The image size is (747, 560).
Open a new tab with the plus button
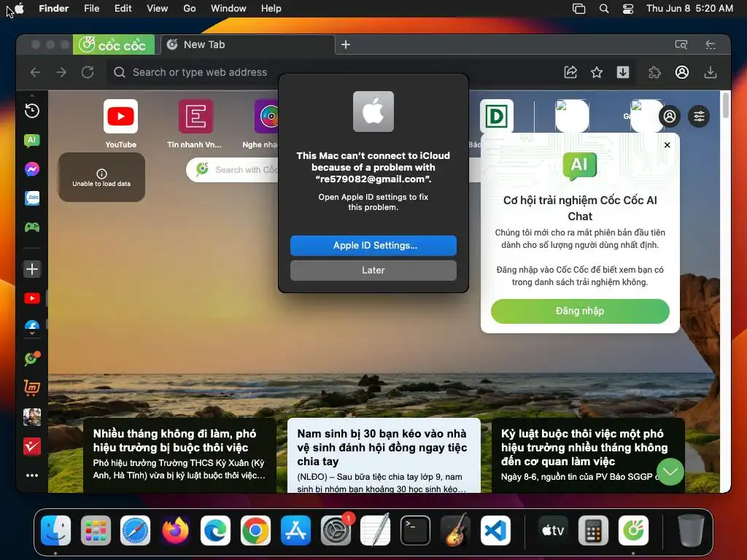click(345, 44)
